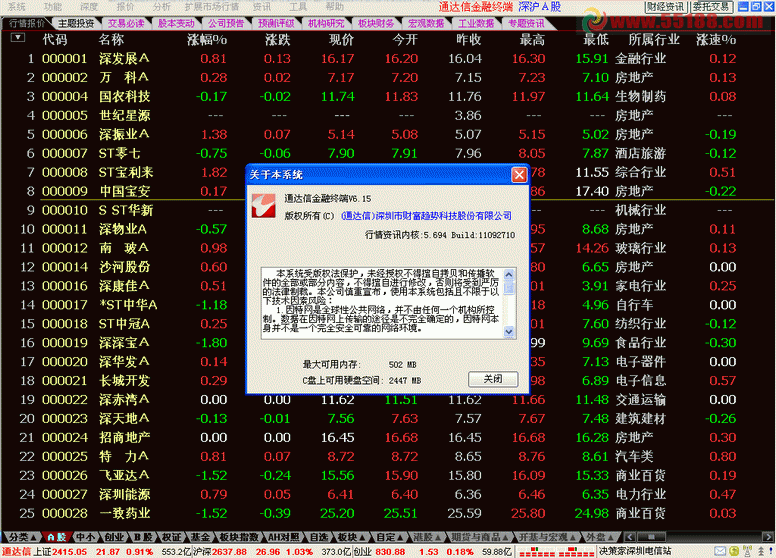Switch to the 基金 bottom tab
Image resolution: width=776 pixels, height=558 pixels.
[x=200, y=537]
